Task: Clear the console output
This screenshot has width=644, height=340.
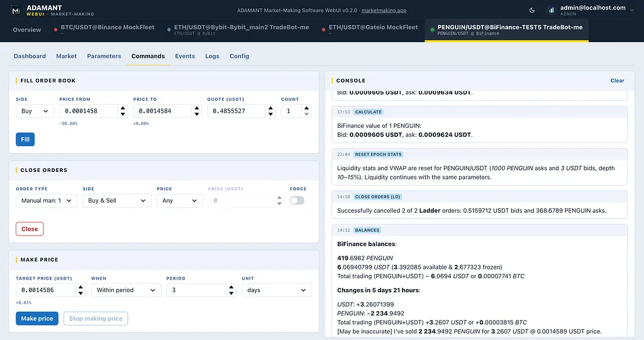Action: pyautogui.click(x=617, y=81)
